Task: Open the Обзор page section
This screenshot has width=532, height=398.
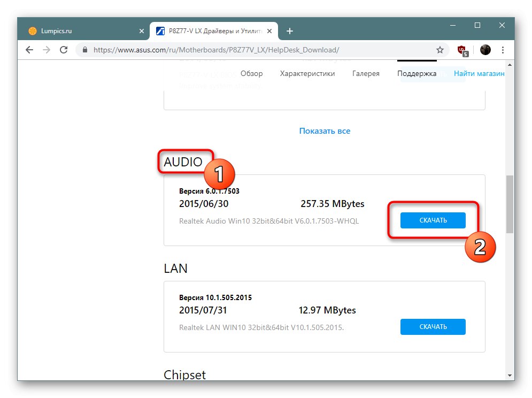Action: (251, 73)
